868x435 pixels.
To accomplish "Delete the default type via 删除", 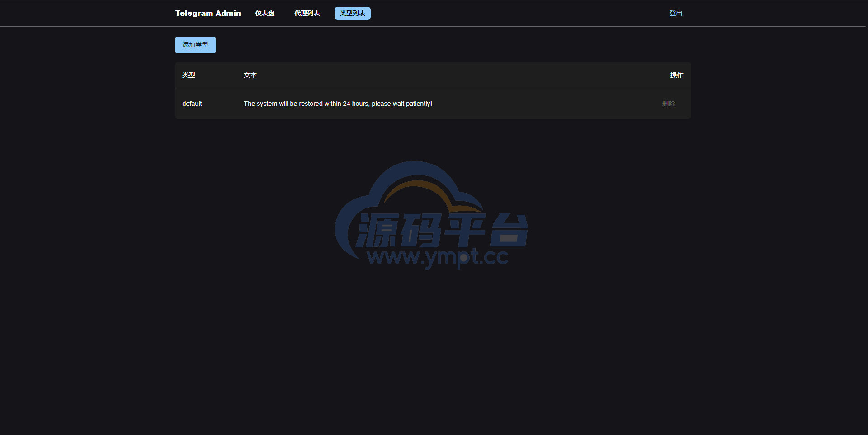I will tap(669, 104).
